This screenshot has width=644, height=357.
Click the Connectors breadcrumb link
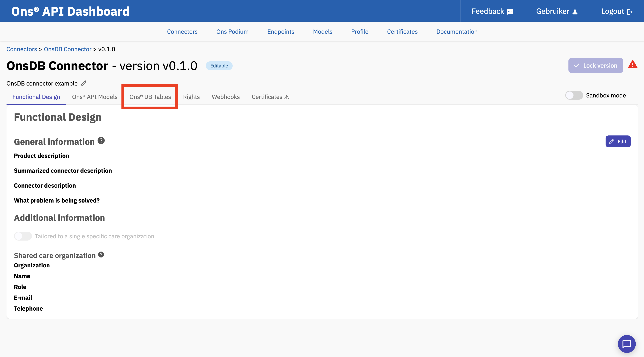click(22, 49)
